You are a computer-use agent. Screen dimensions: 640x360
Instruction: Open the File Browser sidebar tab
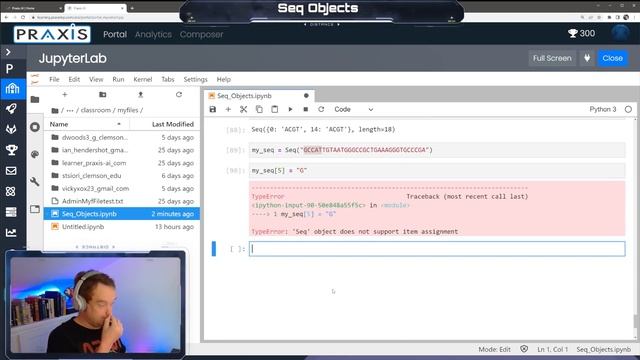click(x=35, y=99)
